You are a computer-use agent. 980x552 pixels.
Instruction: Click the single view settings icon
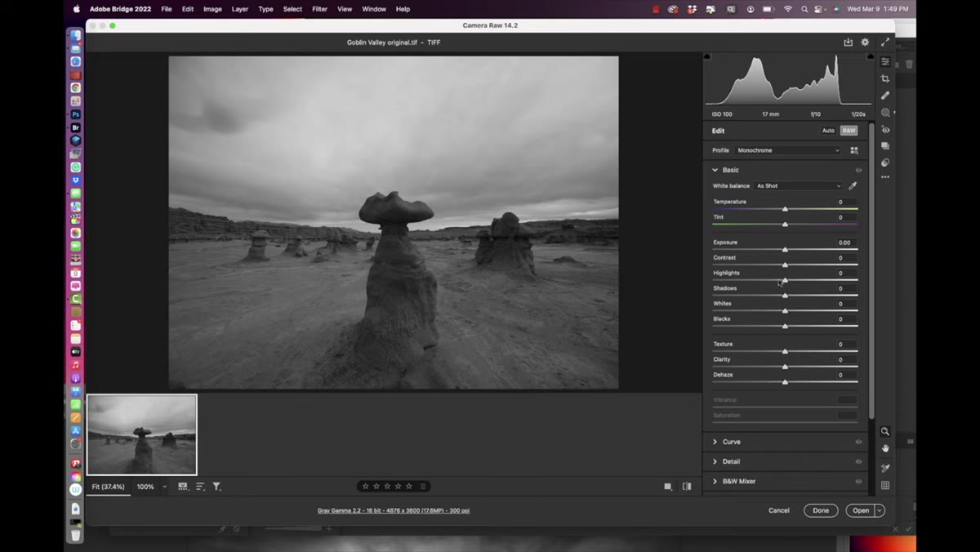click(x=668, y=487)
